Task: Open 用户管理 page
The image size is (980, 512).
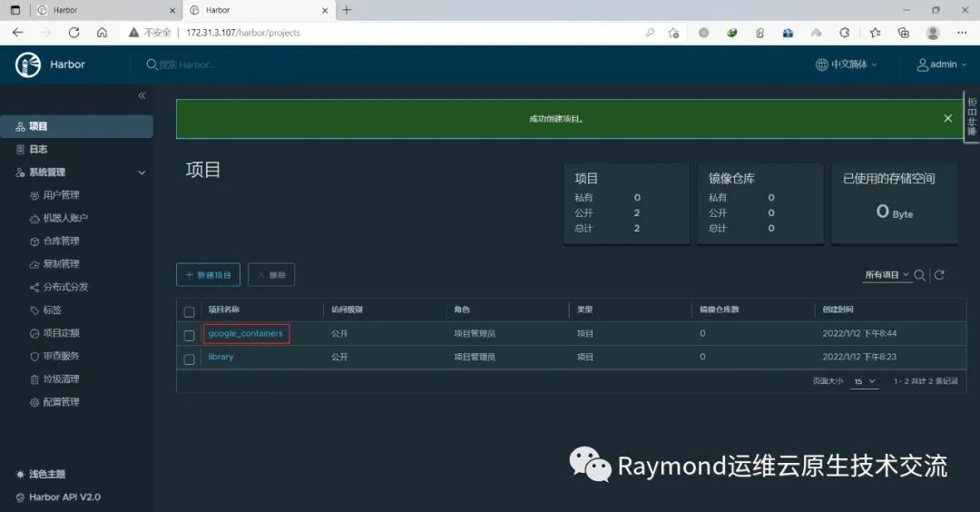Action: 61,195
